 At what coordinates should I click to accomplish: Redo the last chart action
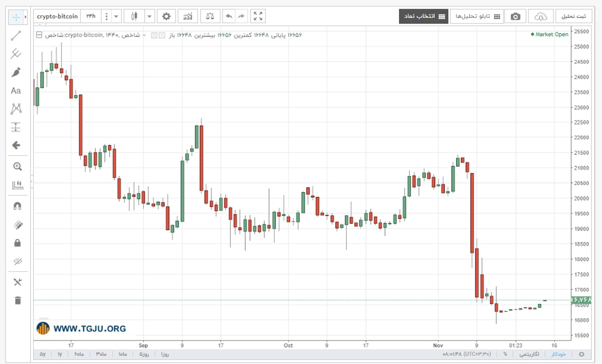[241, 16]
